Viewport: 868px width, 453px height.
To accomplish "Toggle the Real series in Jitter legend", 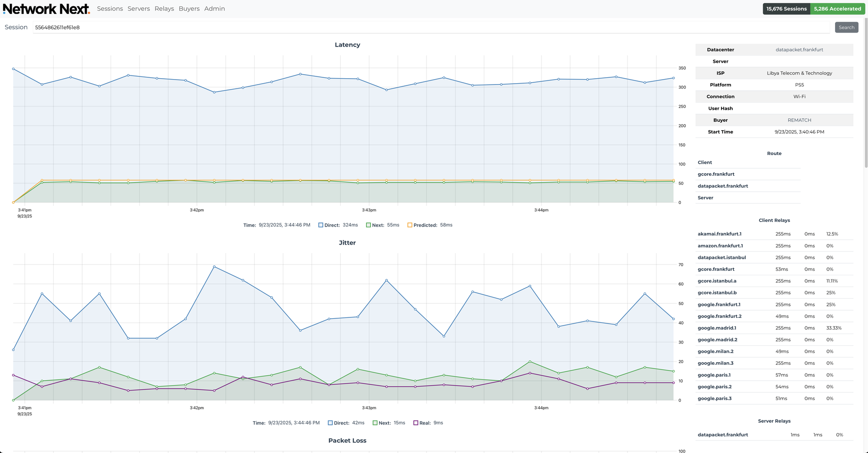I will pos(415,423).
